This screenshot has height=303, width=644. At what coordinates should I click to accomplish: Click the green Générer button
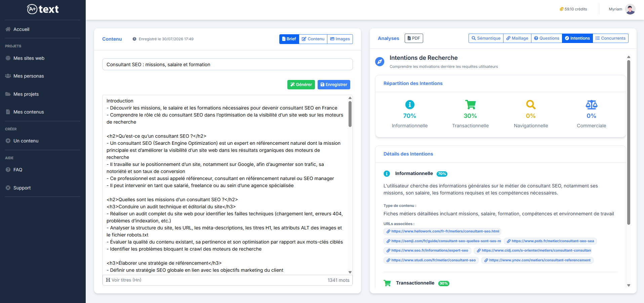(301, 85)
